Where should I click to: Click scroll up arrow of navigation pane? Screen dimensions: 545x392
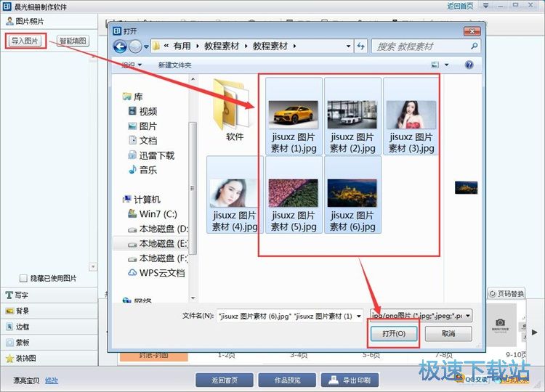click(x=193, y=80)
